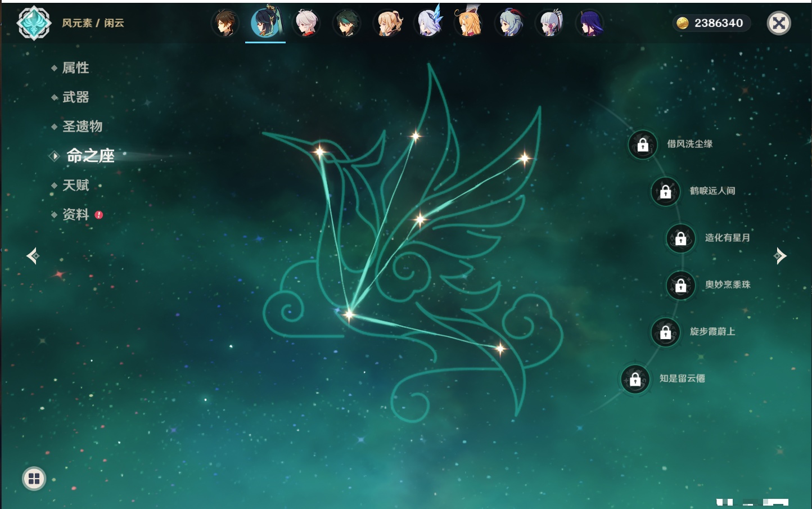The width and height of the screenshot is (812, 509).
Task: Close the character screen with X button
Action: click(779, 23)
